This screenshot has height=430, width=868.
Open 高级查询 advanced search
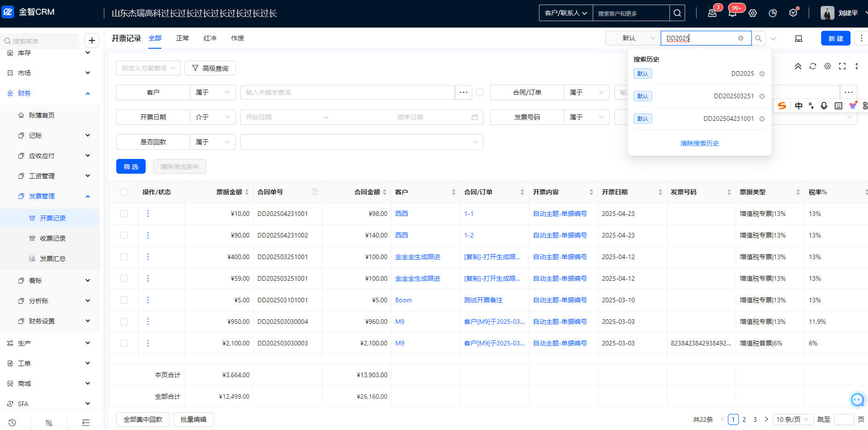[x=210, y=68]
